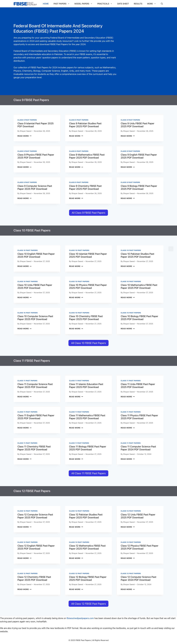Viewport: 177px width, 644px height.
Task: Click category tag above Class 12 Physics post
Action: tap(131, 542)
